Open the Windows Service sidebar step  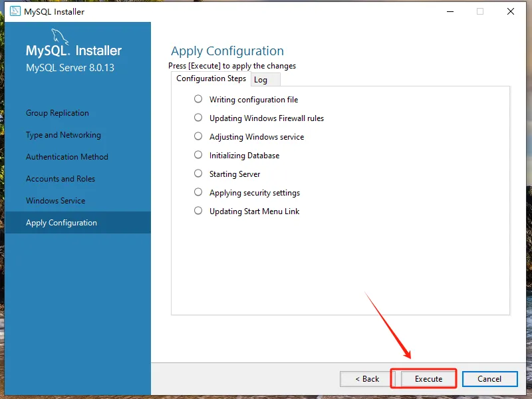coord(56,201)
